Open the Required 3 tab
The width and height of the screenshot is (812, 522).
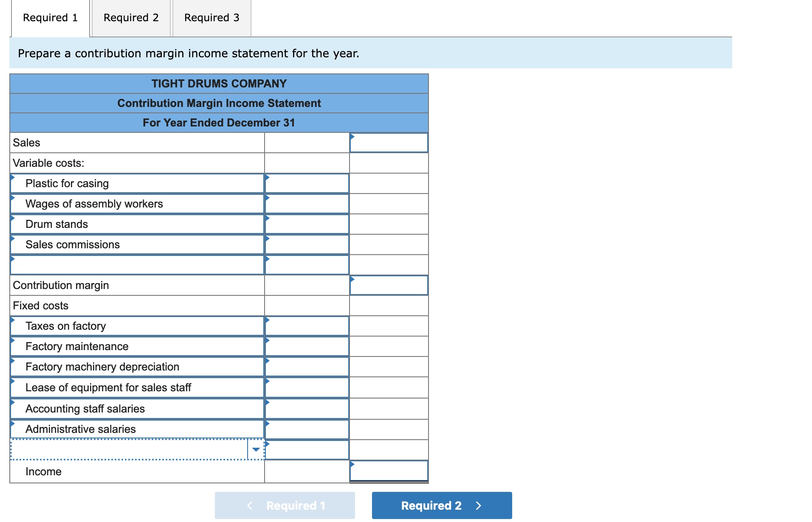point(211,18)
